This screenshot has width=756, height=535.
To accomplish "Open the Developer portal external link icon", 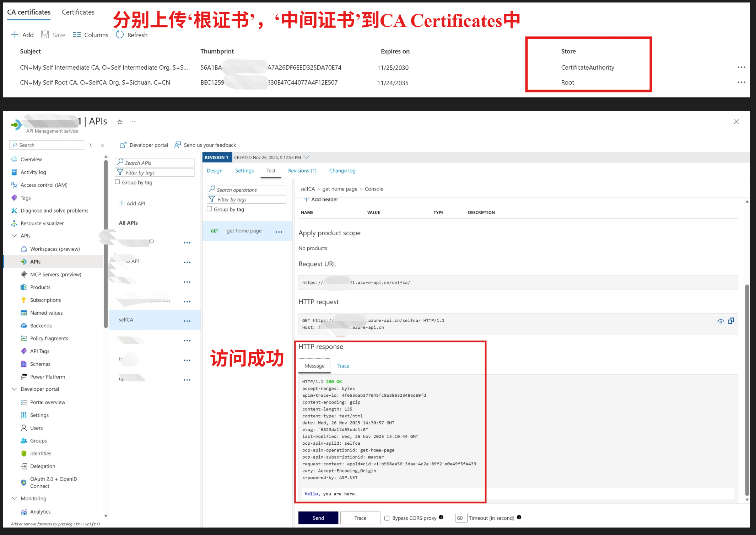I will tap(123, 145).
